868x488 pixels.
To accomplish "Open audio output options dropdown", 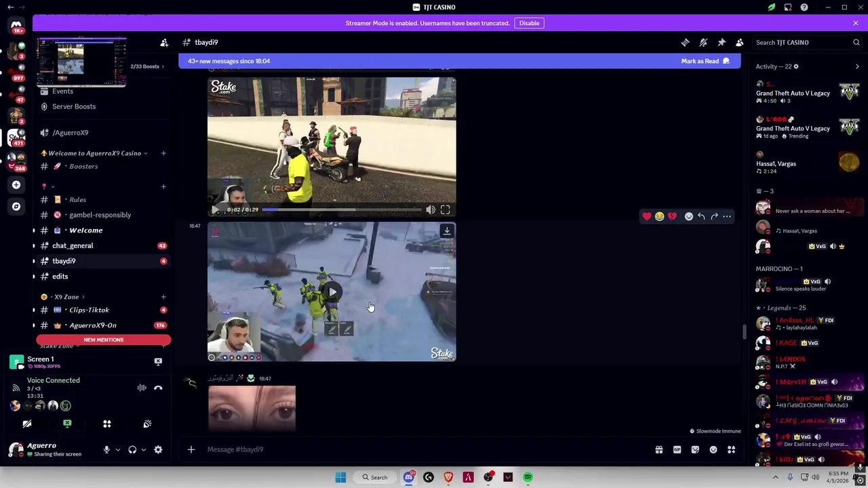I will (143, 449).
